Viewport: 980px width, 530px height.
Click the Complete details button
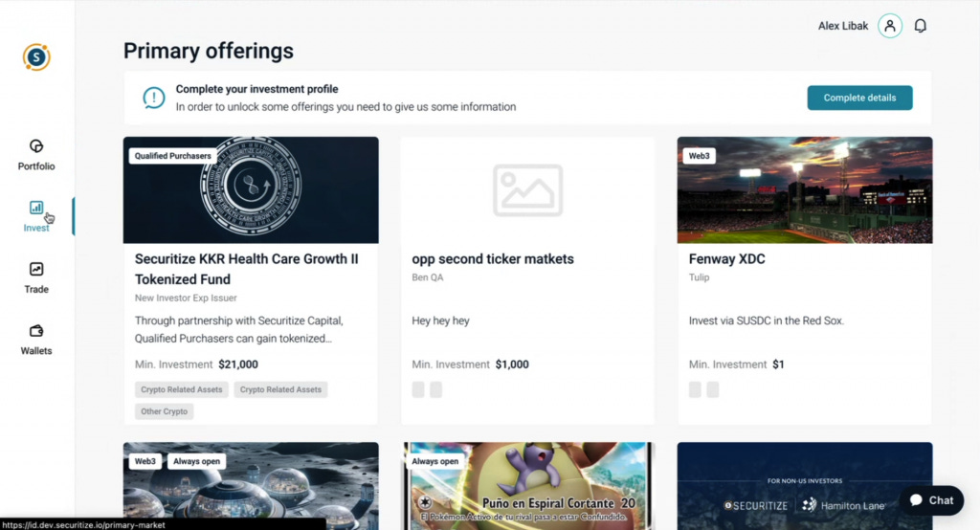click(859, 98)
